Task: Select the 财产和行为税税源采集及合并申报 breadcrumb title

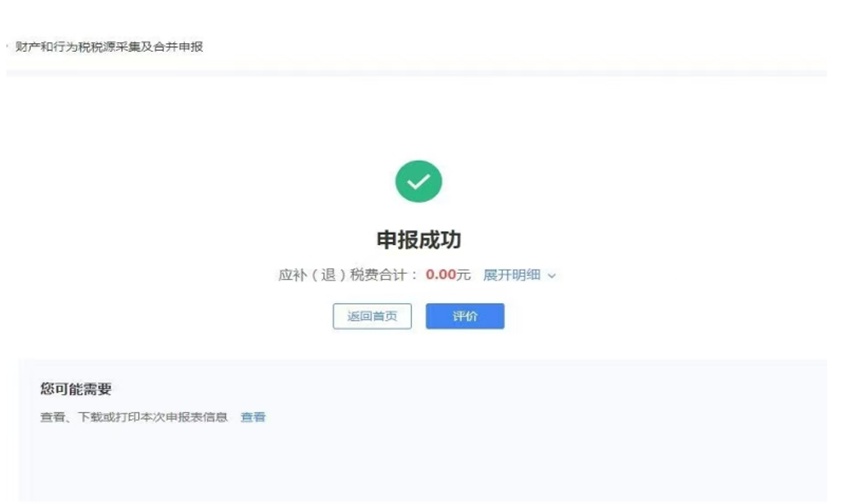Action: pos(109,47)
